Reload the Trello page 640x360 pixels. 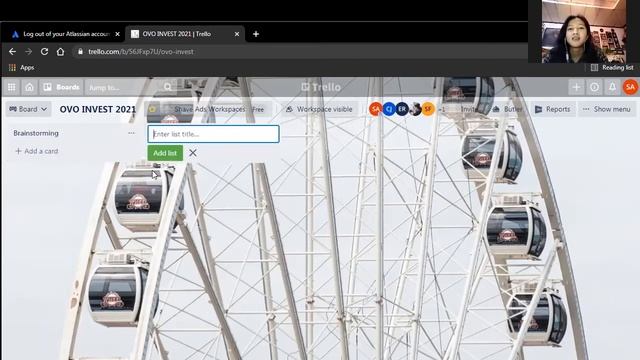click(44, 52)
